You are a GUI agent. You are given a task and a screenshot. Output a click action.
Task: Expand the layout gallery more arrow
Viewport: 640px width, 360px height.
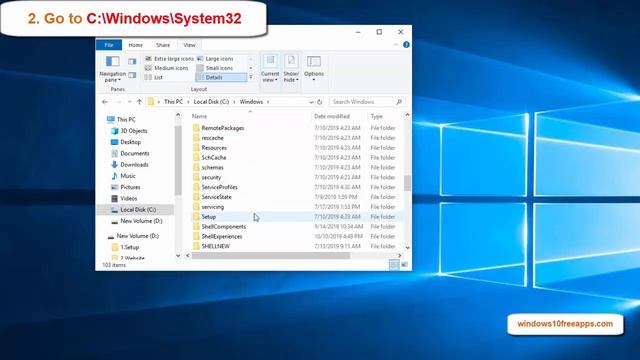click(251, 77)
